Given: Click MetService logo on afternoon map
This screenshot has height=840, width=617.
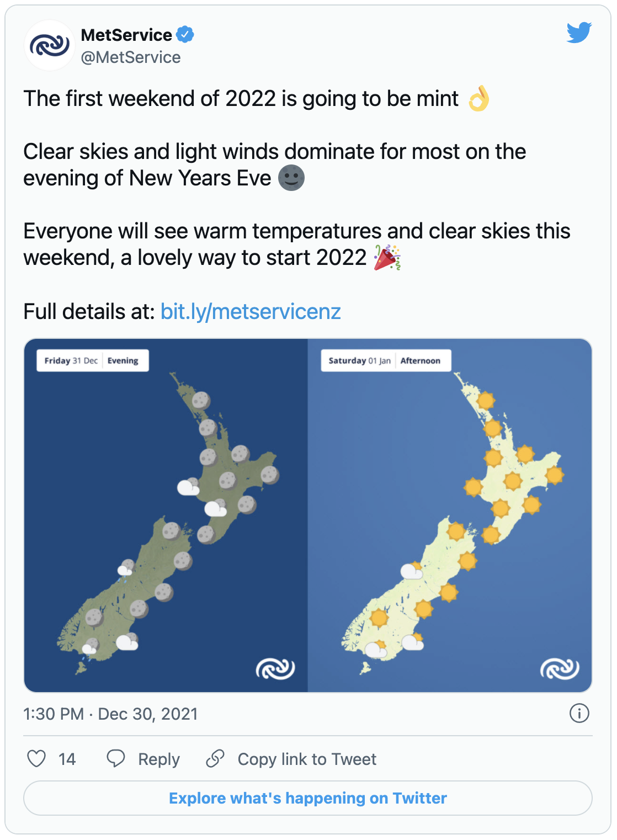Looking at the screenshot, I should point(560,668).
